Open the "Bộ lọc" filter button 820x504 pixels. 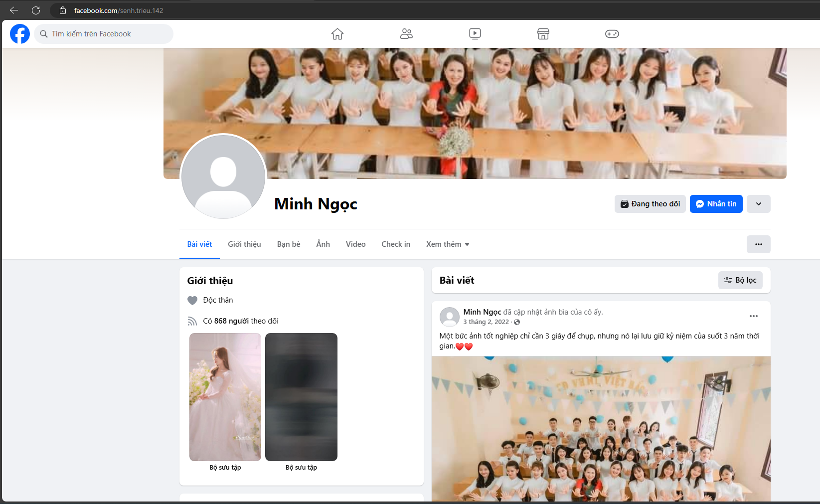pos(740,280)
